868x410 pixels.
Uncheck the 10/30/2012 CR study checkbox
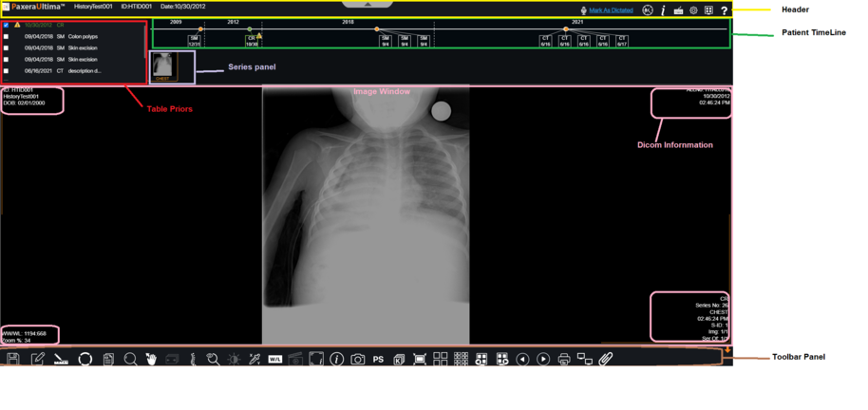point(7,25)
